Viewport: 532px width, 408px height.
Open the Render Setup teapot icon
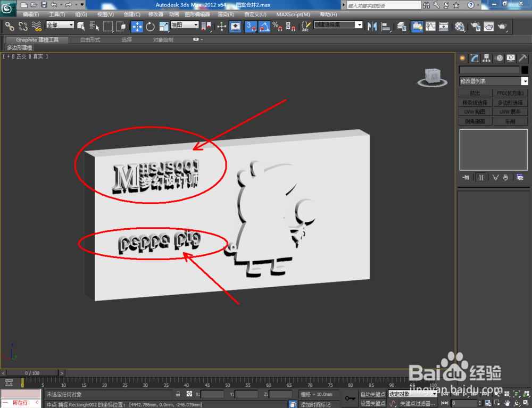point(476,26)
